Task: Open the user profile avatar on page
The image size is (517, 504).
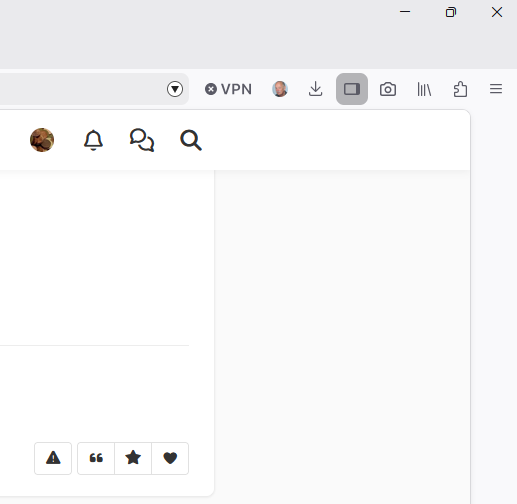Action: tap(42, 140)
